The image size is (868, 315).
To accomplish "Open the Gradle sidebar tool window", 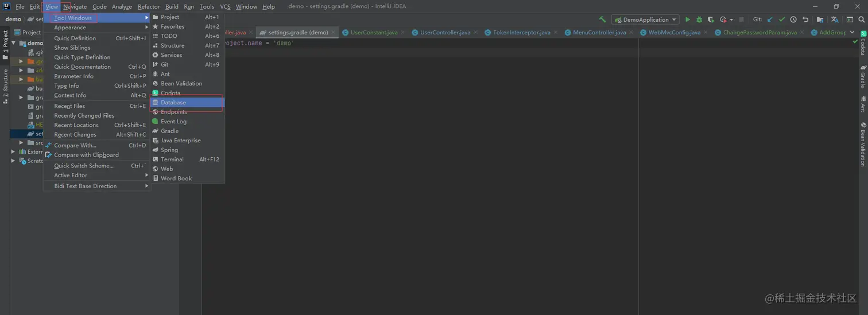I will (x=863, y=76).
